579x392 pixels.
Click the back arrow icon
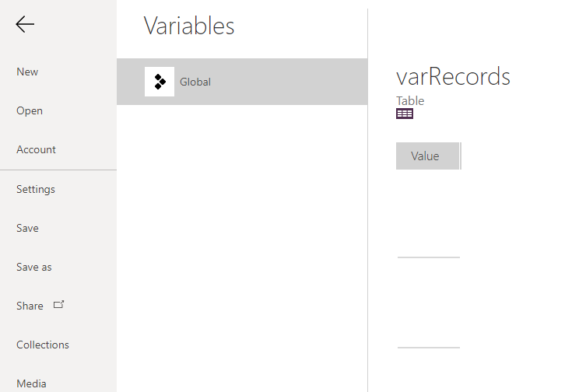pos(25,25)
